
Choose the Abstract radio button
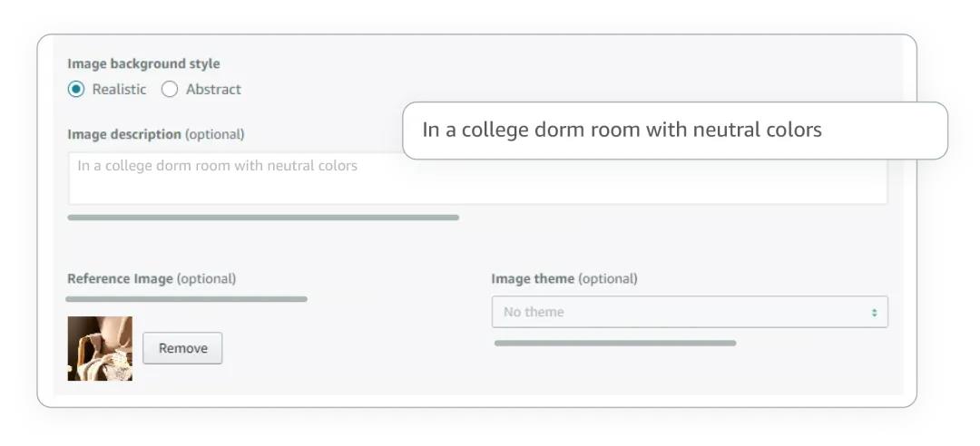[170, 89]
